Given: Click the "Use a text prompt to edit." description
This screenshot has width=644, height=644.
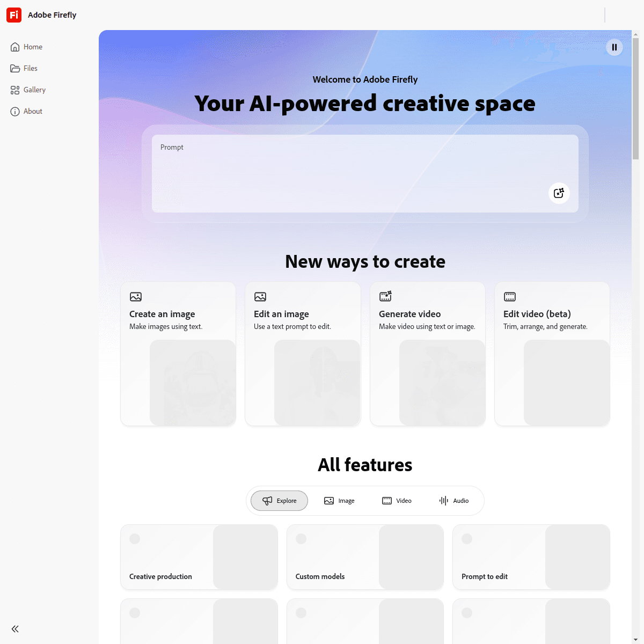Looking at the screenshot, I should (x=292, y=326).
